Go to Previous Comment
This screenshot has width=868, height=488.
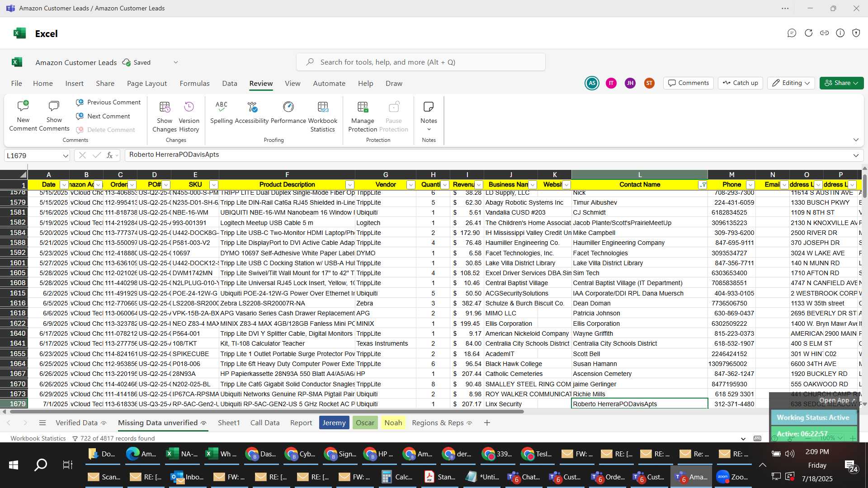pyautogui.click(x=108, y=103)
